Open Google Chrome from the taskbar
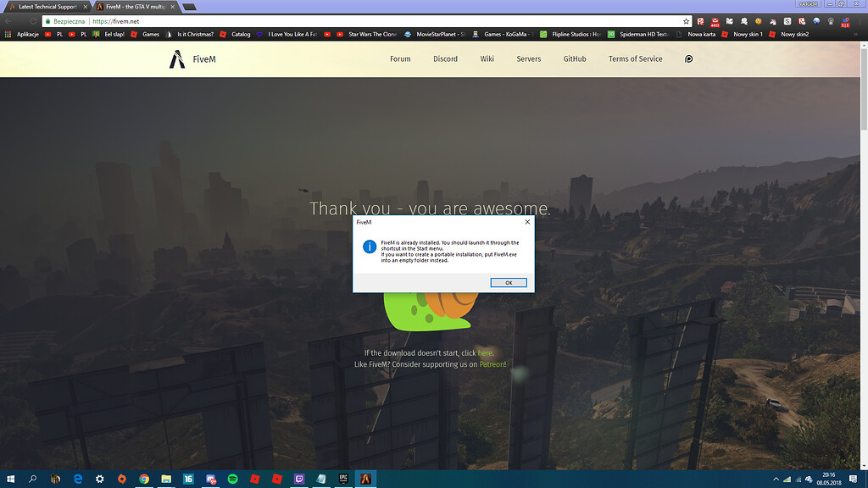This screenshot has height=488, width=868. pyautogui.click(x=144, y=479)
